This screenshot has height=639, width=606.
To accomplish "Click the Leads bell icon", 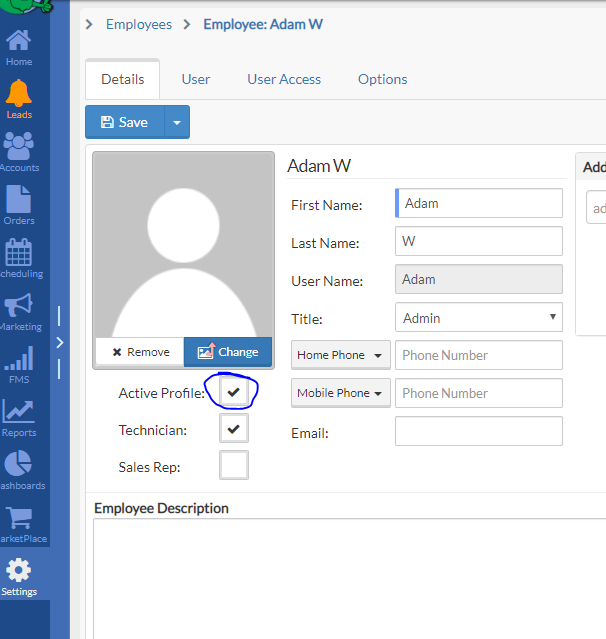I will (18, 95).
